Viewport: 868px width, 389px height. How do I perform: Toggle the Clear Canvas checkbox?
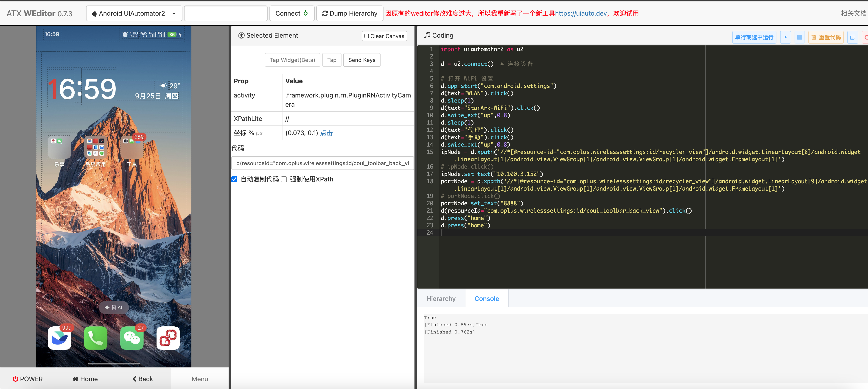[x=367, y=36]
